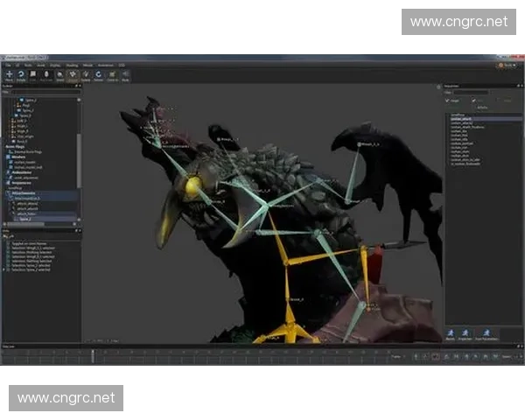Screen dimensions: 525x420
Task: Select the first entry in history list
Action: (x=29, y=243)
